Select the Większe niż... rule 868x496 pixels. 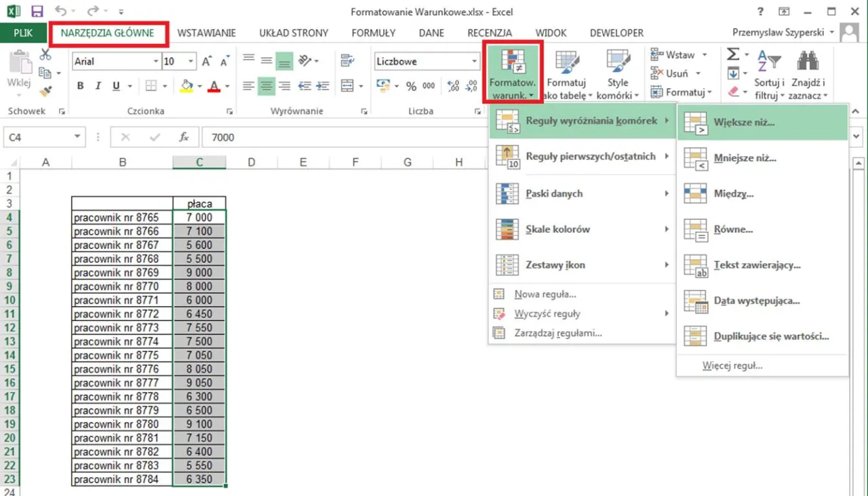[x=744, y=123]
